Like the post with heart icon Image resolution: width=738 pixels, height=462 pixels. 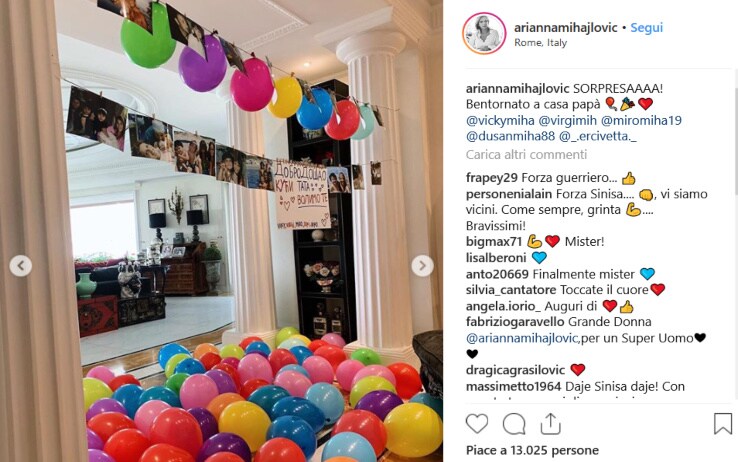(x=477, y=423)
